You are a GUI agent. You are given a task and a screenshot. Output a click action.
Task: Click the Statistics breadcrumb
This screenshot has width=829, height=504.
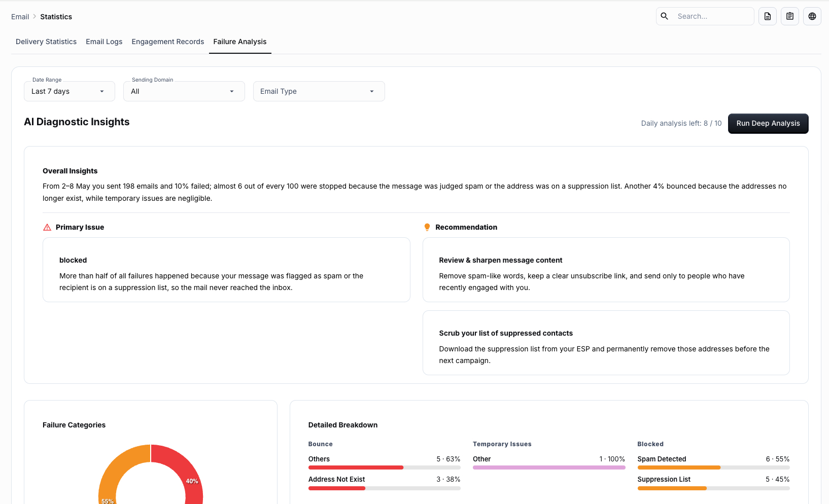(x=56, y=17)
